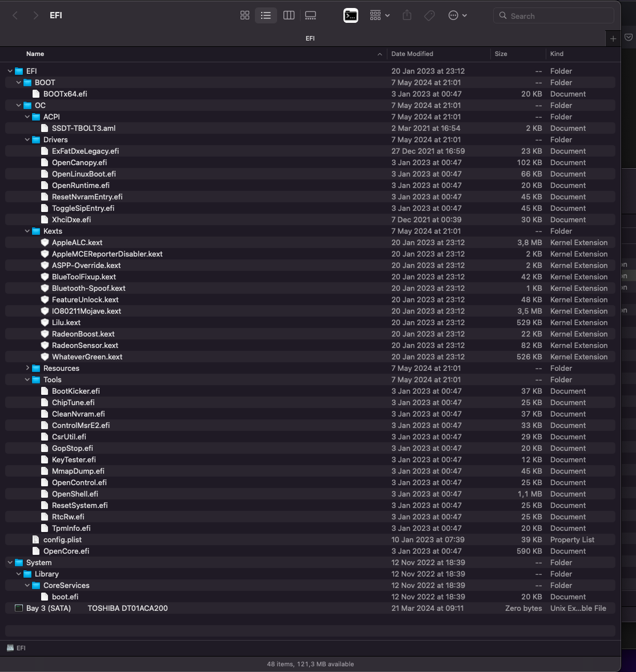Image resolution: width=636 pixels, height=672 pixels.
Task: Click the RadeonSensor.kext shield icon
Action: coord(45,345)
